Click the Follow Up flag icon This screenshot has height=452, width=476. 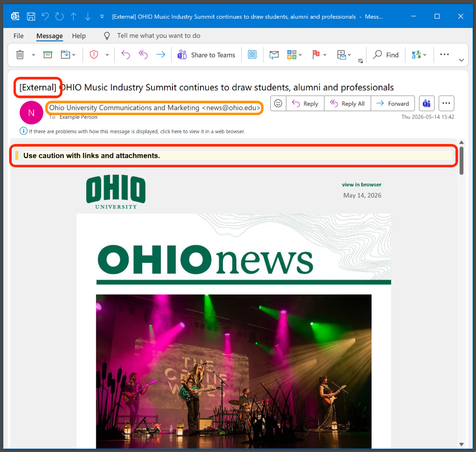click(x=316, y=55)
